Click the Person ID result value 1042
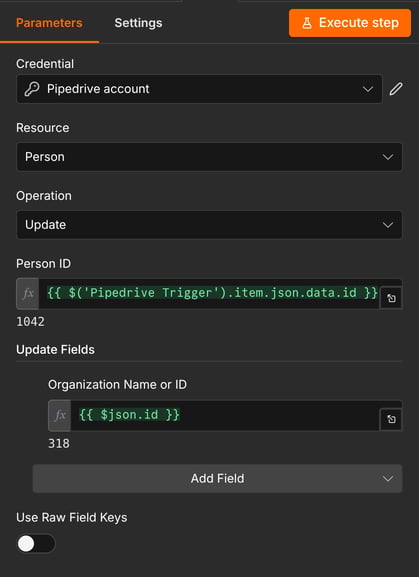Image resolution: width=419 pixels, height=577 pixels. pyautogui.click(x=30, y=322)
